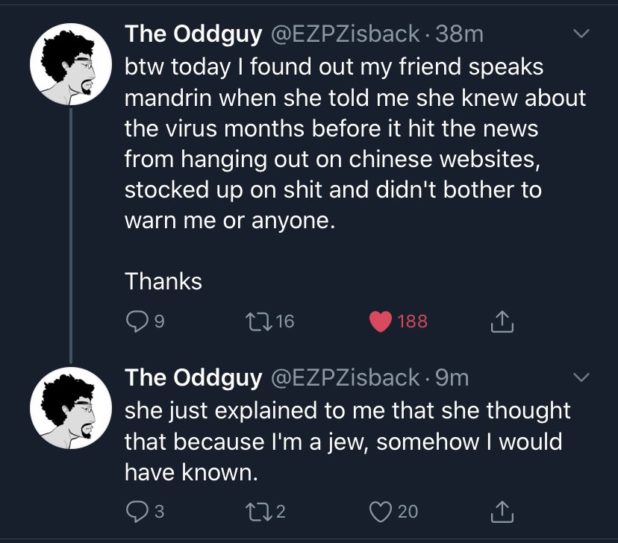The image size is (618, 543).
Task: Open The Oddguy name on first tweet
Action: click(189, 35)
